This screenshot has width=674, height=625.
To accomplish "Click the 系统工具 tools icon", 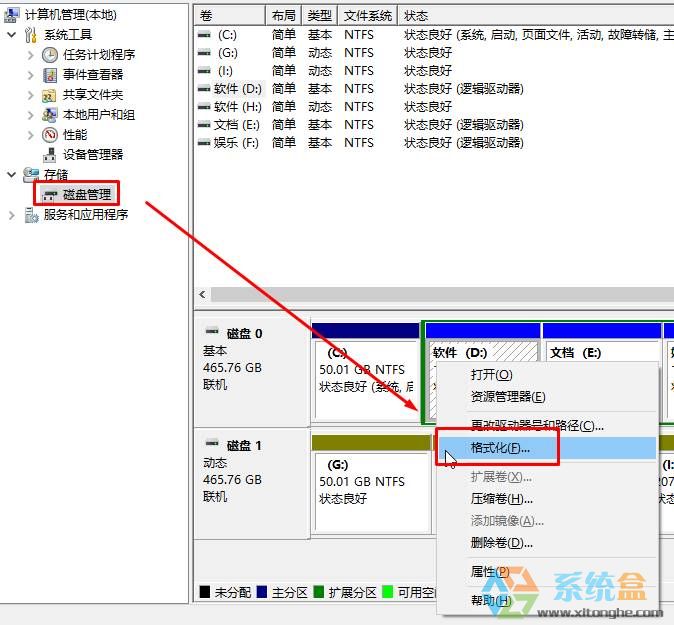I will tap(31, 35).
